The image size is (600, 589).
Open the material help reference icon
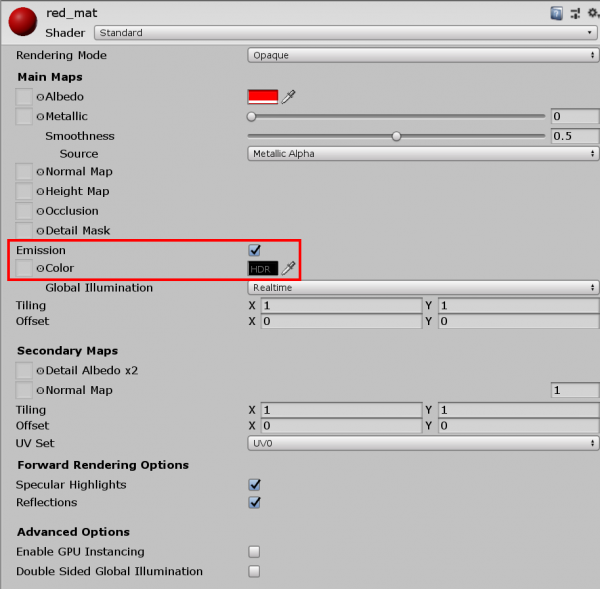[x=557, y=13]
